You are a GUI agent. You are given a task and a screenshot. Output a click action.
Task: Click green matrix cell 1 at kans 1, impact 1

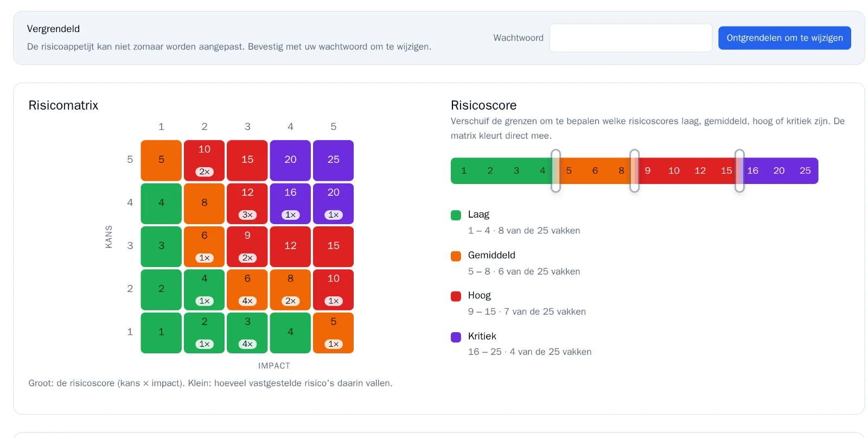[161, 333]
